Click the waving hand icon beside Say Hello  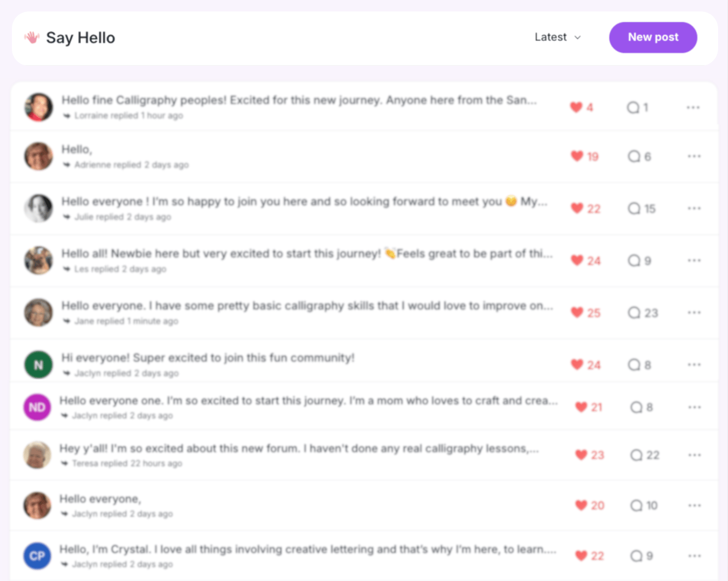32,38
